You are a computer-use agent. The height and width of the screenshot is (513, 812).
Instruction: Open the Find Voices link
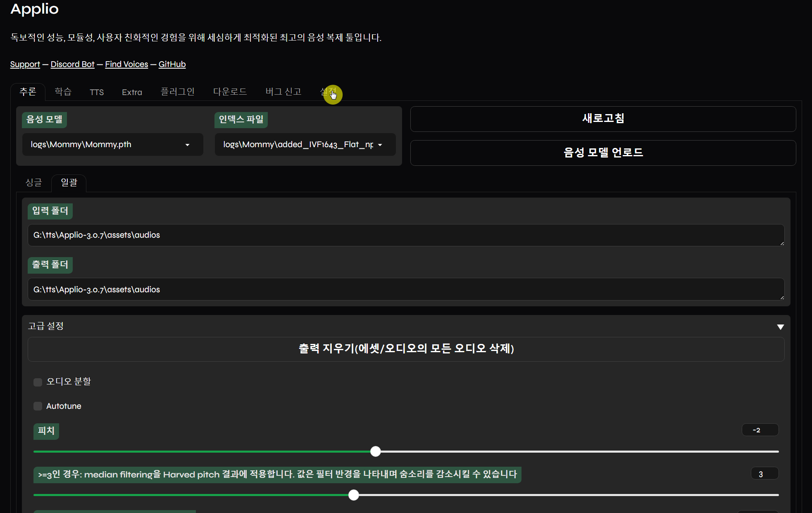126,64
